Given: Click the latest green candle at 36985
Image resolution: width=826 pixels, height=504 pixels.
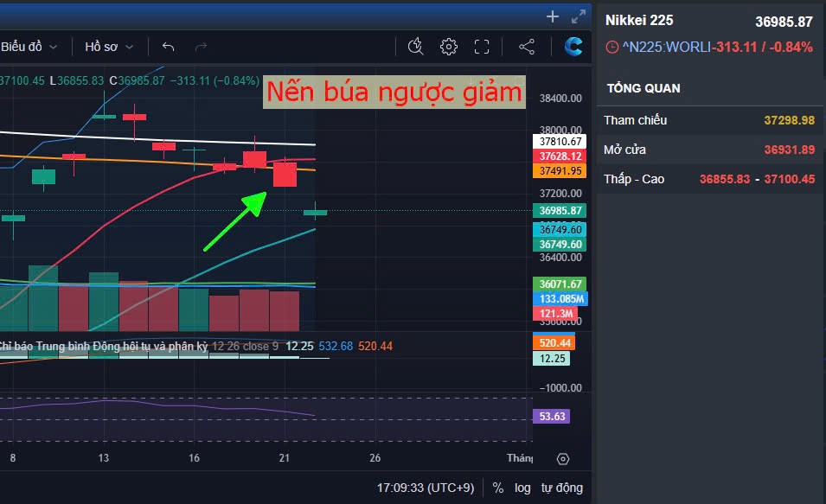Looking at the screenshot, I should (315, 213).
